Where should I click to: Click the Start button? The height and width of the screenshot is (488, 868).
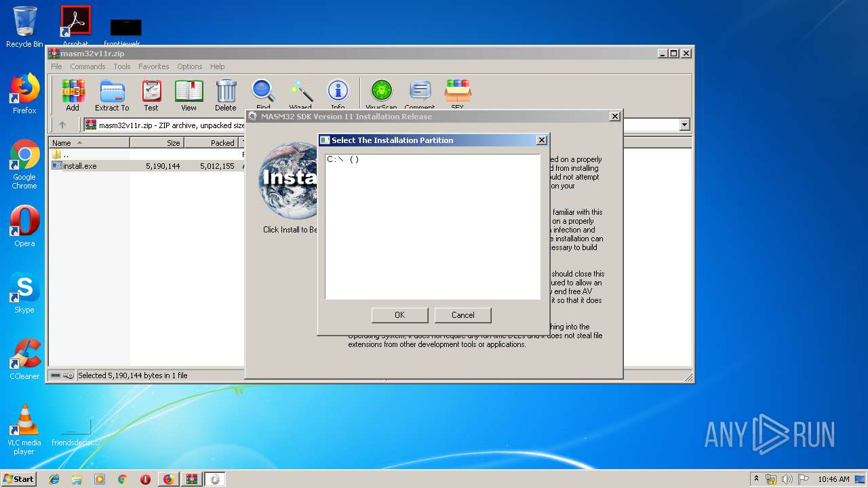[19, 479]
